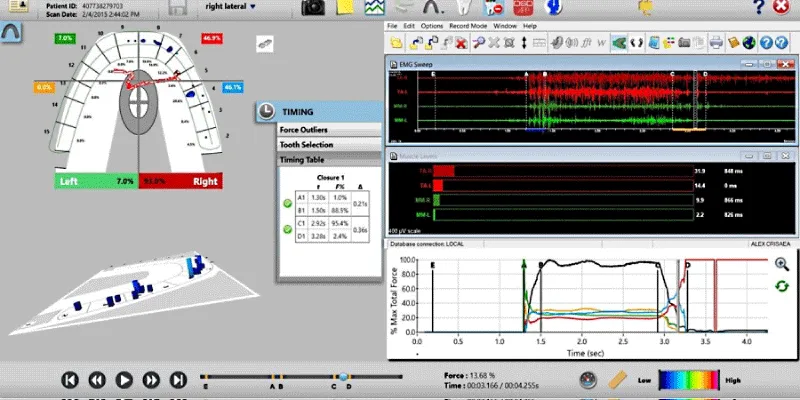Open the right lateral dropdown
The height and width of the screenshot is (400, 800).
tap(230, 7)
